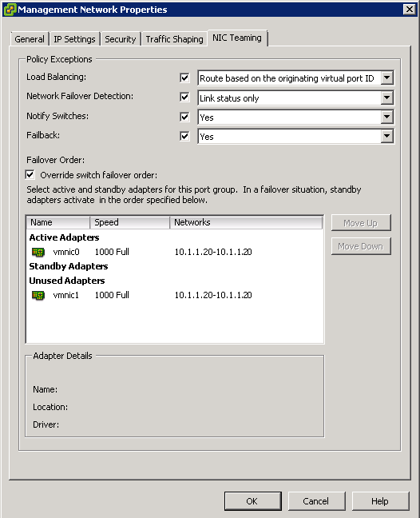Uncheck Override switch failover order
The width and height of the screenshot is (420, 518).
point(30,174)
